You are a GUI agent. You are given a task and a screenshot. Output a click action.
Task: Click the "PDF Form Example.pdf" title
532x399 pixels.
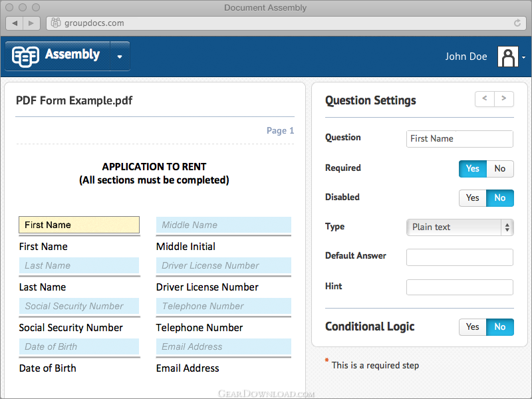[x=74, y=100]
